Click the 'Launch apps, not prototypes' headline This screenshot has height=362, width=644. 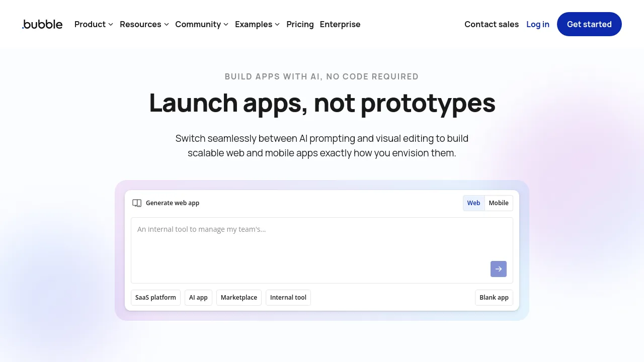[x=322, y=103]
